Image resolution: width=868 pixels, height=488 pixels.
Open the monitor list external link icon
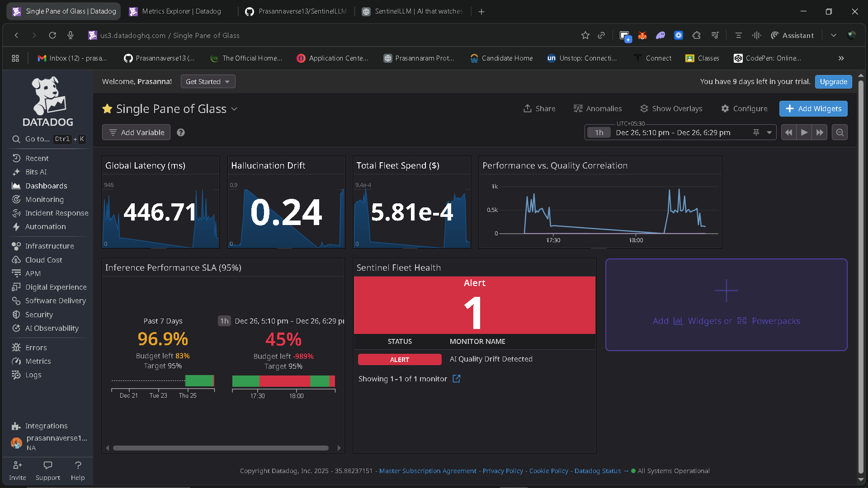click(457, 379)
